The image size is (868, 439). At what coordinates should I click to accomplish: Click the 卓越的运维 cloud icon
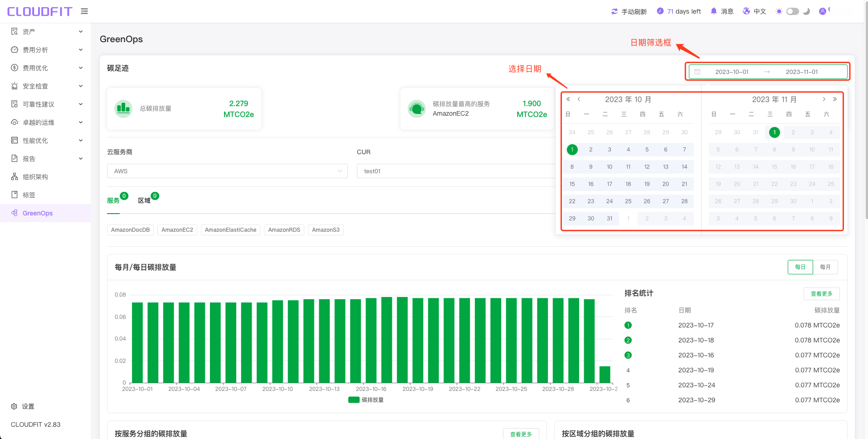(x=15, y=122)
